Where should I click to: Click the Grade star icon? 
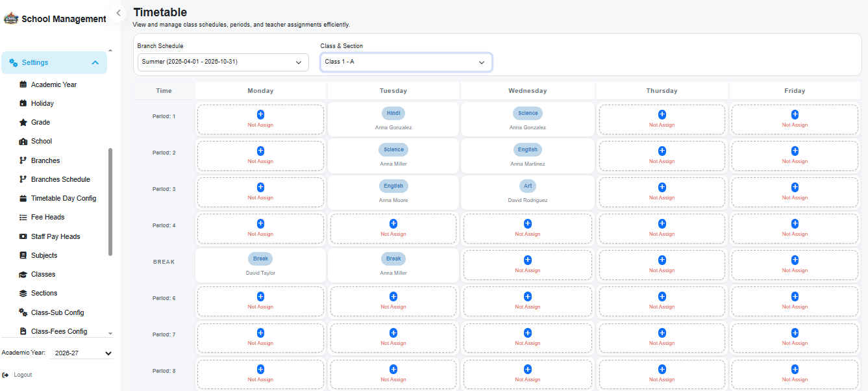point(23,122)
